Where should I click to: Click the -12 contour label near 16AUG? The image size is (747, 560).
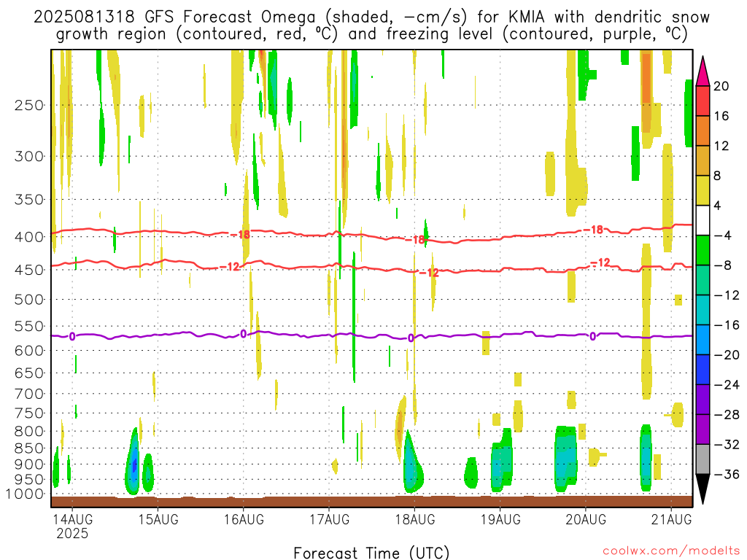[x=230, y=267]
